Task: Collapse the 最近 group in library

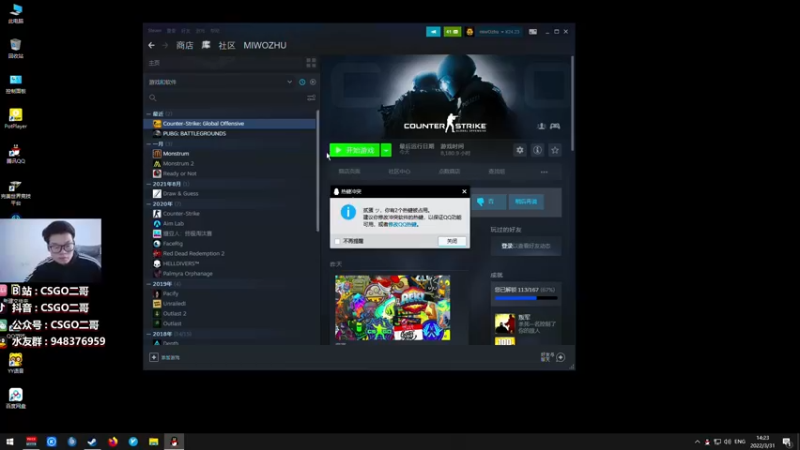Action: click(149, 114)
